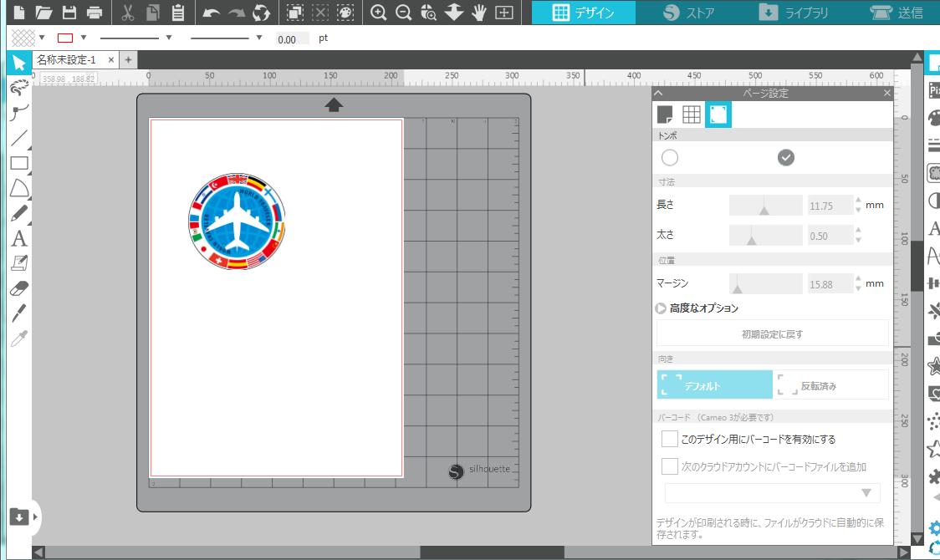Print the design with the printer icon
This screenshot has height=560, width=940.
pyautogui.click(x=95, y=12)
